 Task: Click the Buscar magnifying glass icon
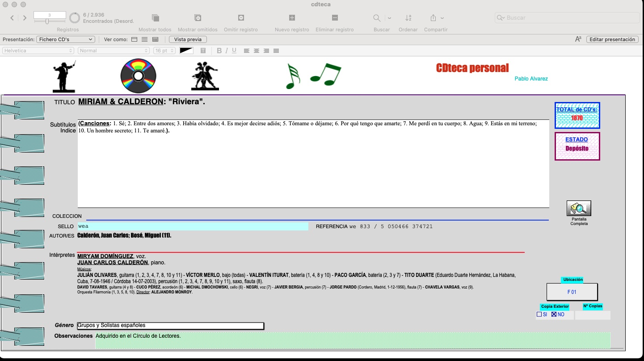click(377, 18)
